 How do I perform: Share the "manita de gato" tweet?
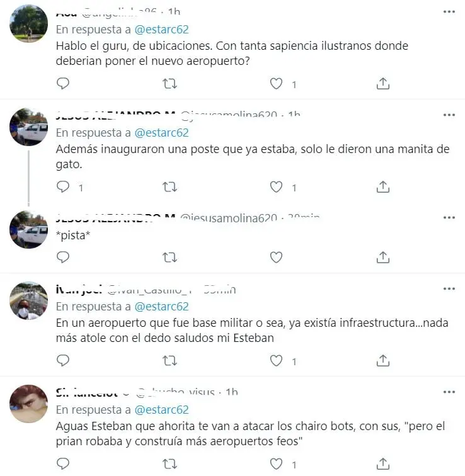coord(383,187)
